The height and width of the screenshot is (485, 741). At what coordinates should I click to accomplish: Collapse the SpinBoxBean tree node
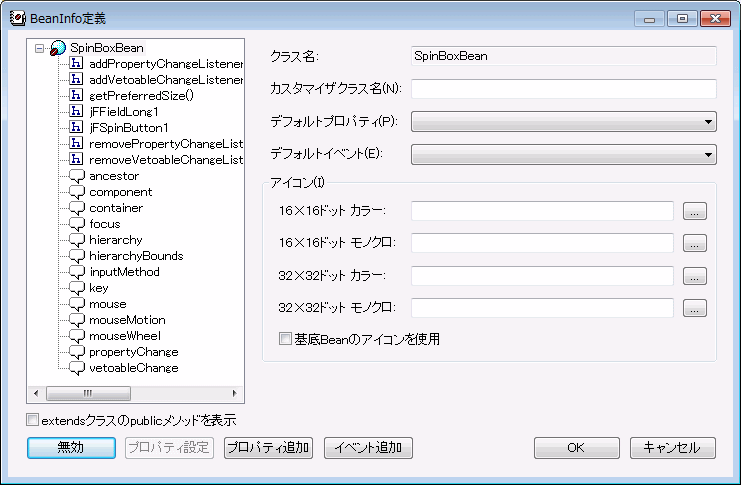(x=39, y=48)
